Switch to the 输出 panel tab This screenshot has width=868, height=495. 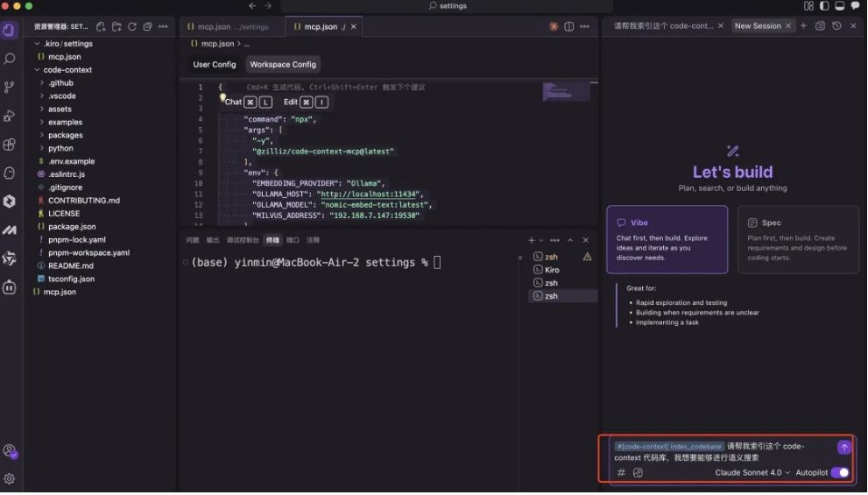point(213,240)
